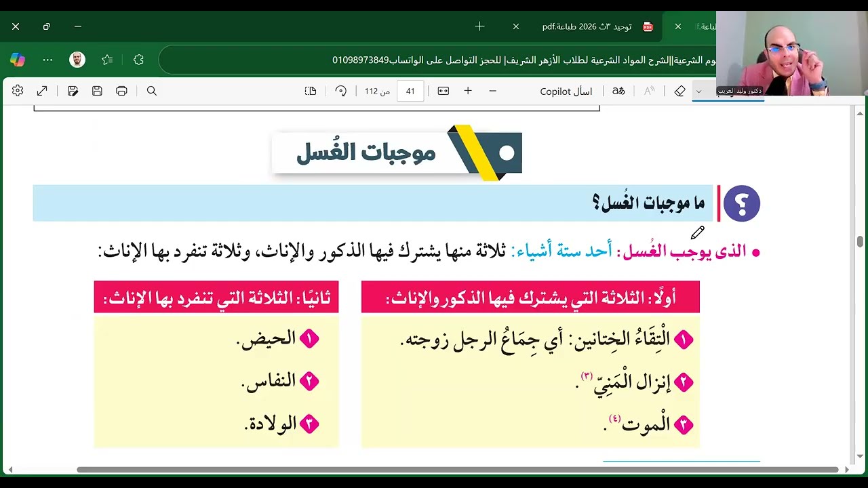The height and width of the screenshot is (488, 868).
Task: Expand the highlight tool dropdown arrow
Action: click(x=698, y=91)
